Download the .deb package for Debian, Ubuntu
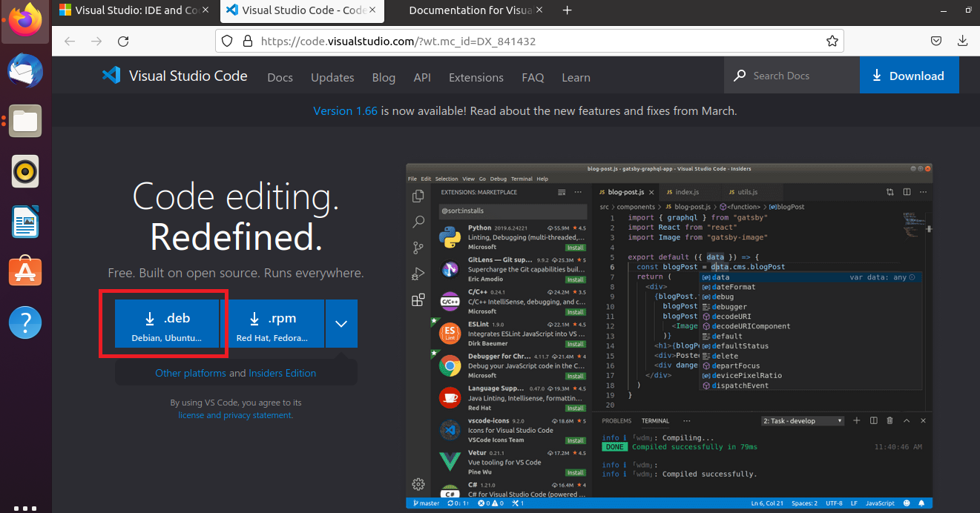Screen dimensions: 980x513 click(167, 324)
